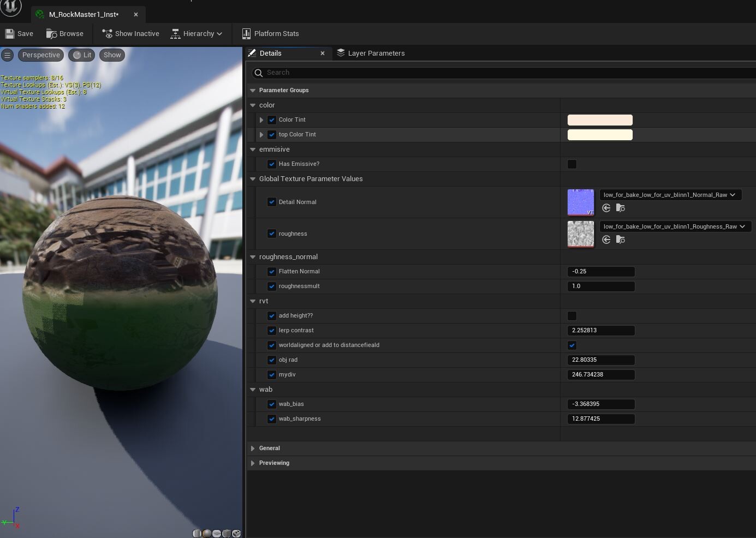The height and width of the screenshot is (538, 756).
Task: Set preview mesh to sphere
Action: click(207, 533)
